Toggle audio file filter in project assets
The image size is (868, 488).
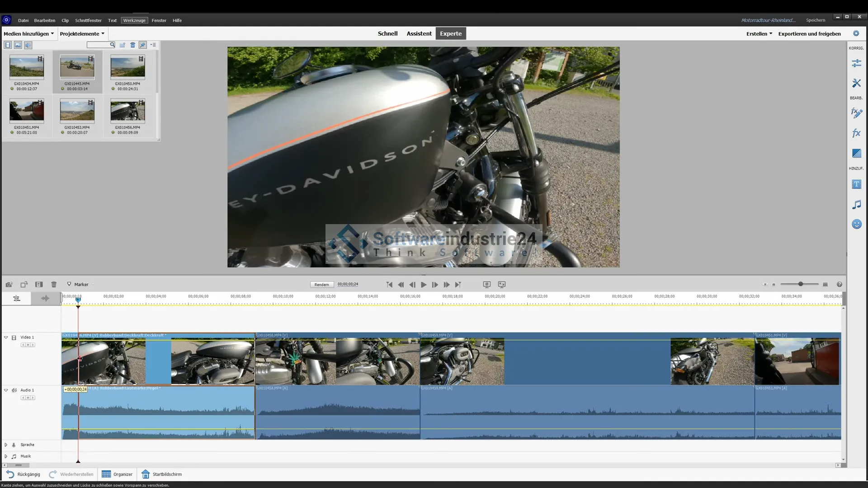click(x=28, y=45)
